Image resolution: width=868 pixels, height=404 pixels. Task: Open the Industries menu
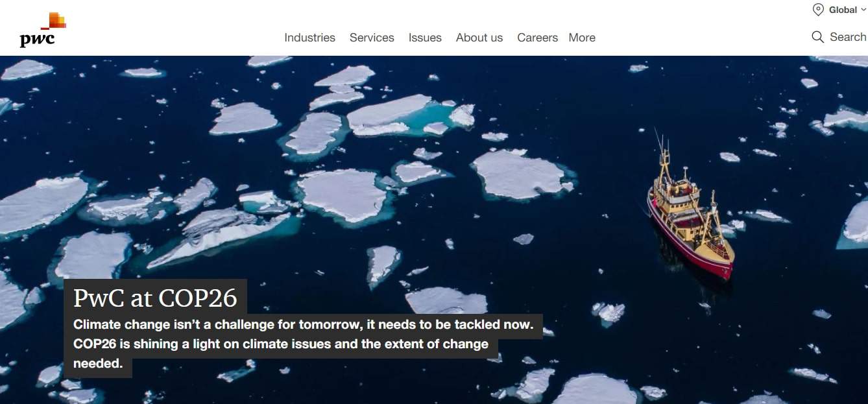point(309,38)
